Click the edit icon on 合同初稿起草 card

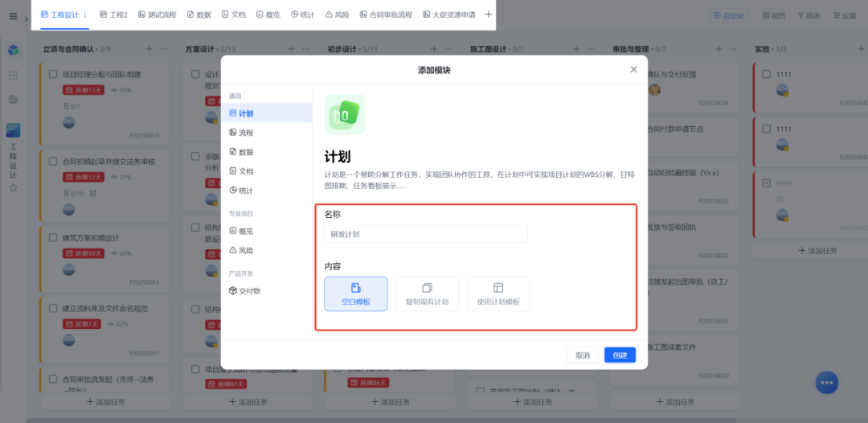pyautogui.click(x=93, y=193)
